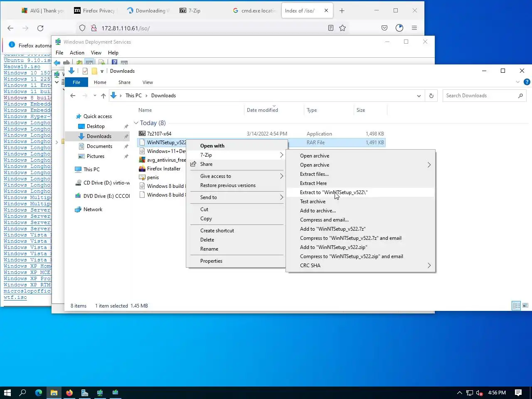Expand the Explorer ribbon chevron
The width and height of the screenshot is (532, 399).
[x=518, y=82]
